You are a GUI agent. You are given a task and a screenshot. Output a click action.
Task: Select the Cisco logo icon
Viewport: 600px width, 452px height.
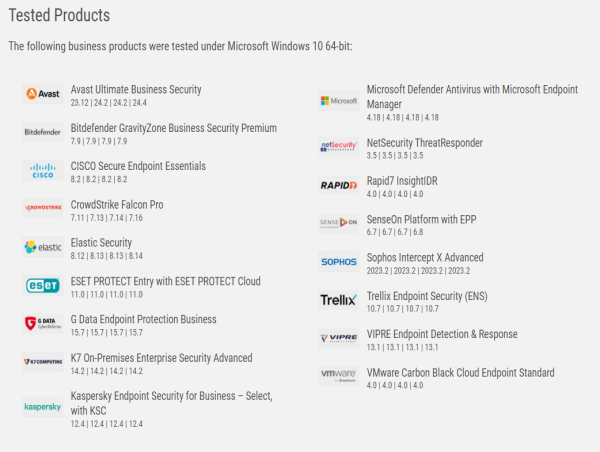pos(42,170)
